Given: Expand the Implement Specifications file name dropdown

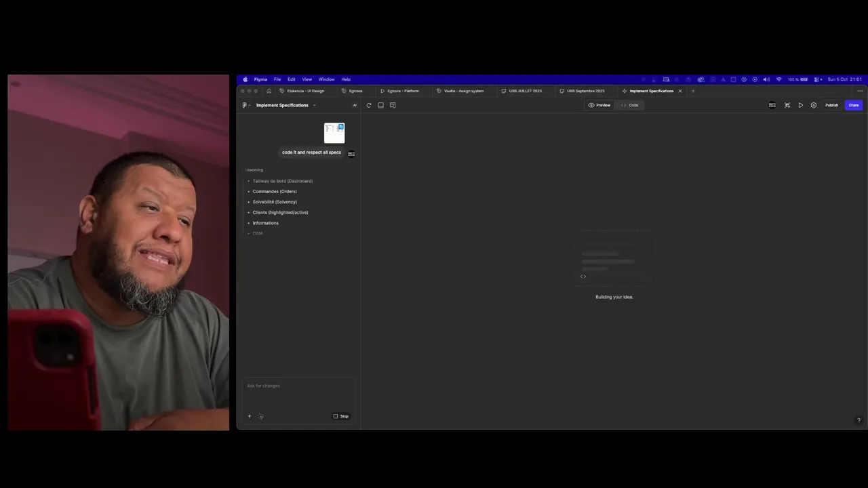Looking at the screenshot, I should 314,105.
